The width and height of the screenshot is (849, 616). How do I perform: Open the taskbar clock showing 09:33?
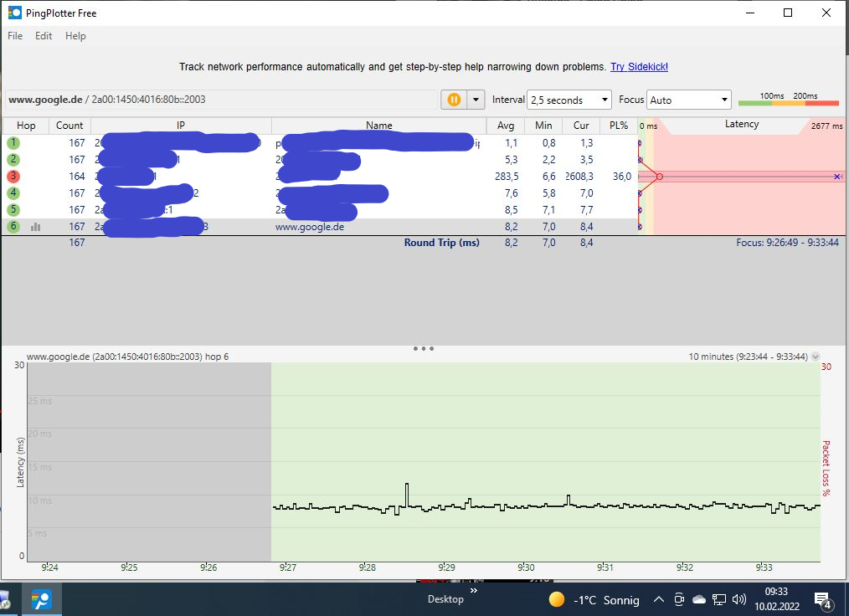(x=777, y=599)
